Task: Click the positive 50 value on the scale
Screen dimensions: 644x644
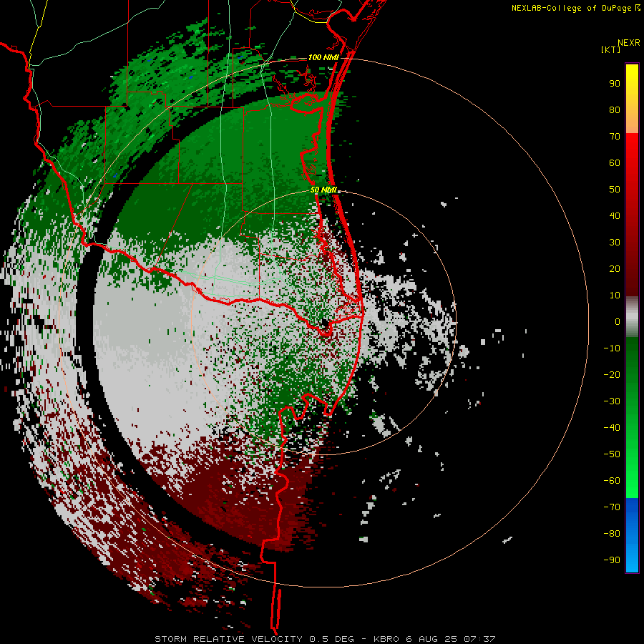Action: (x=615, y=190)
